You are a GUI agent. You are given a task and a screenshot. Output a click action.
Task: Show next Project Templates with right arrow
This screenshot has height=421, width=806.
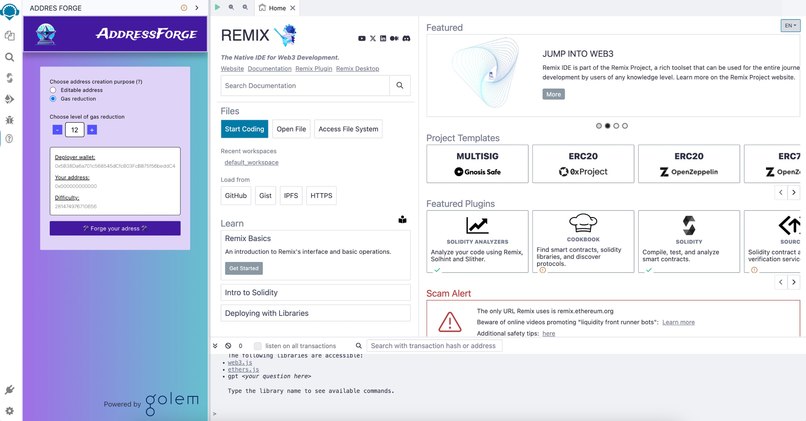coord(794,192)
